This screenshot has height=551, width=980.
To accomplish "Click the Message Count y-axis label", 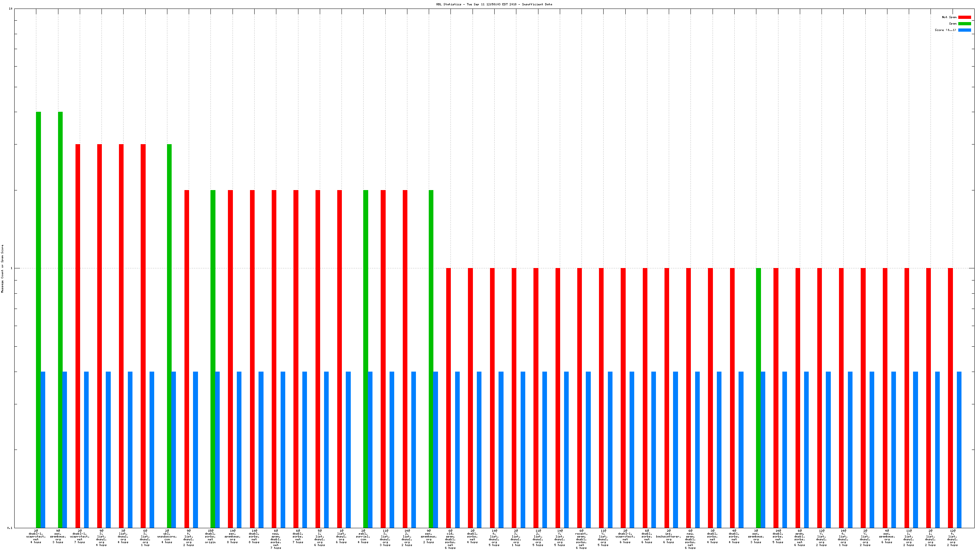I will pyautogui.click(x=2, y=268).
